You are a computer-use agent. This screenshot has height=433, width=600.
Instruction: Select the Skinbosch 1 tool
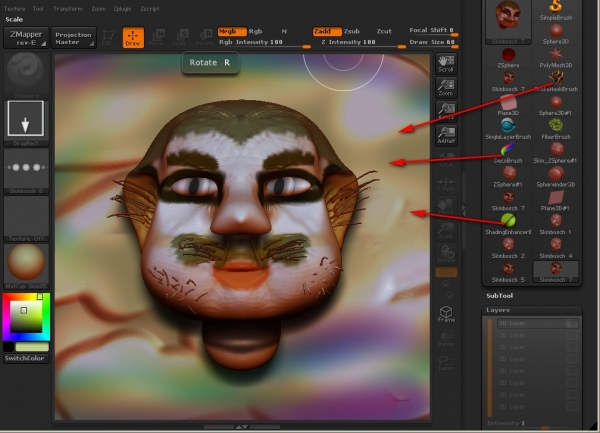(556, 225)
